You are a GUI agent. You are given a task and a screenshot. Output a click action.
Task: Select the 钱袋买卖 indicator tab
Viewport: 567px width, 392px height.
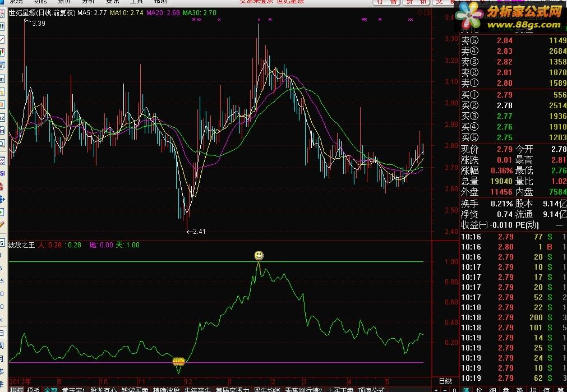135,390
